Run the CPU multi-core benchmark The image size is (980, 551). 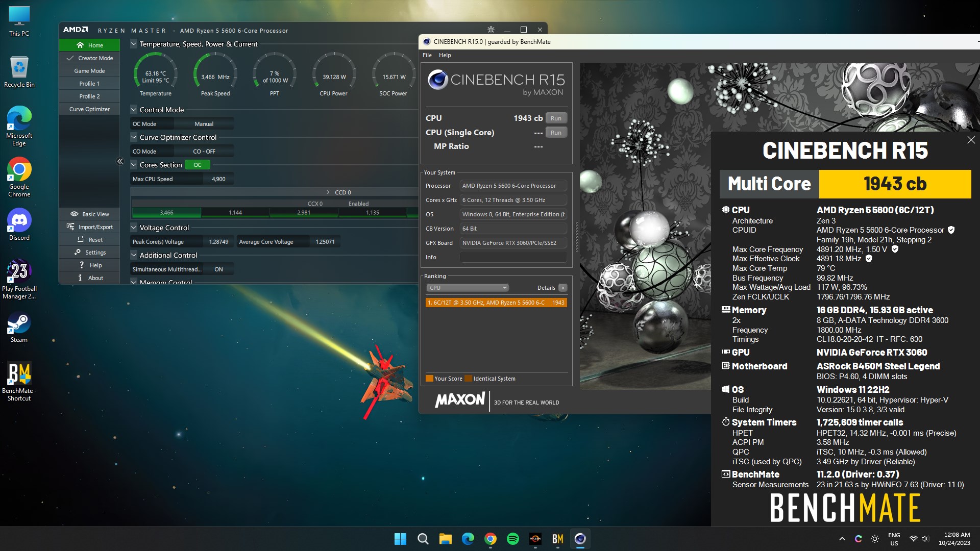click(556, 118)
